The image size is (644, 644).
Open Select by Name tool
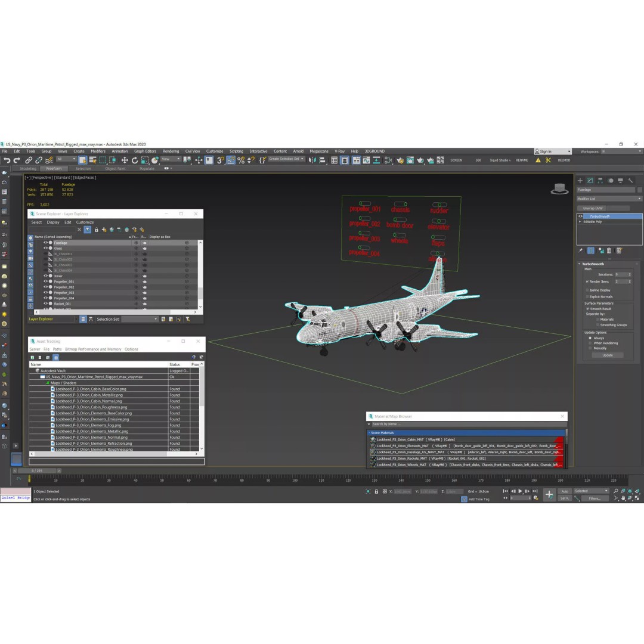pyautogui.click(x=93, y=160)
